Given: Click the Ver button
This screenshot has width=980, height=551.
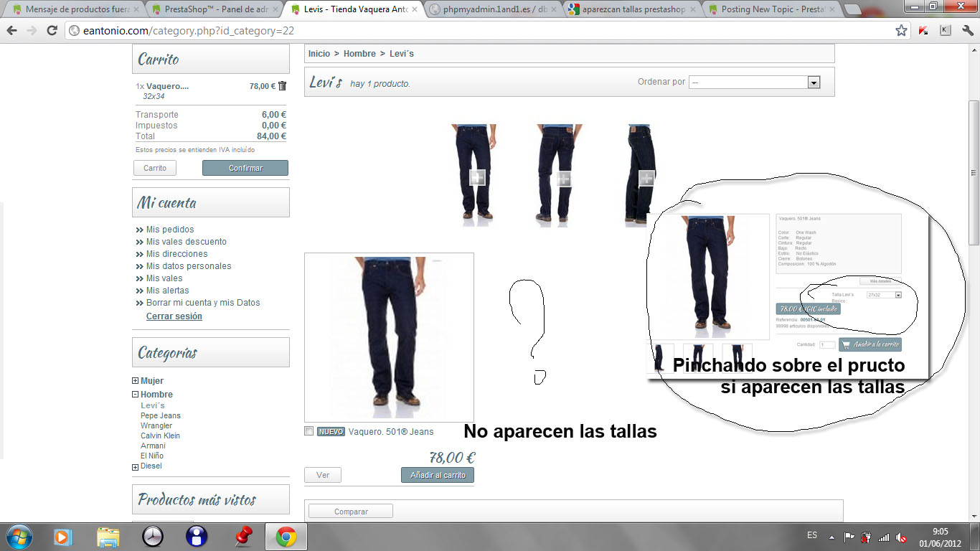Looking at the screenshot, I should tap(323, 475).
